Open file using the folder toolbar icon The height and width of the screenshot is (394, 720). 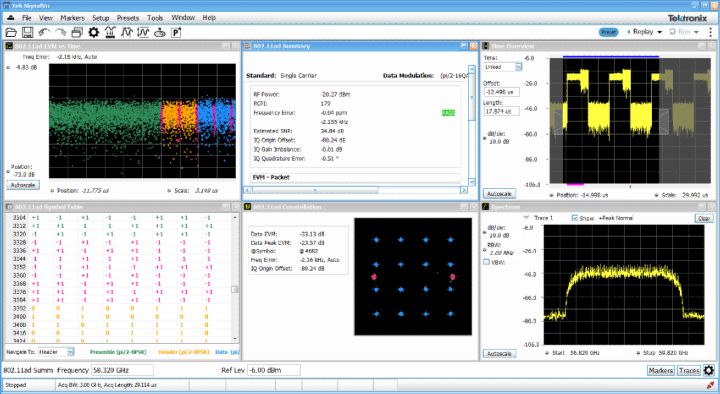pyautogui.click(x=11, y=33)
